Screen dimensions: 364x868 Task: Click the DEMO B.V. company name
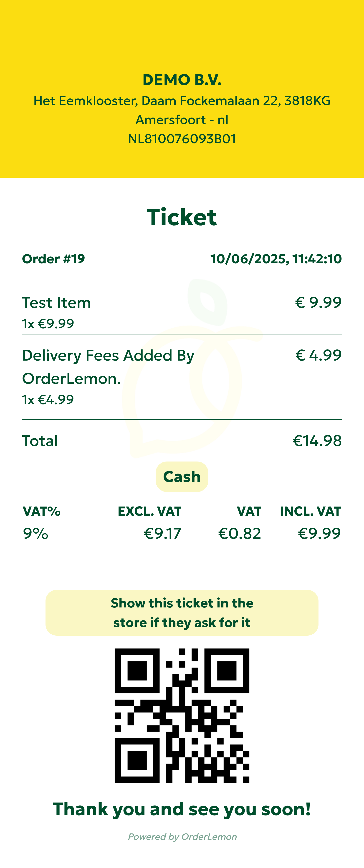[182, 80]
